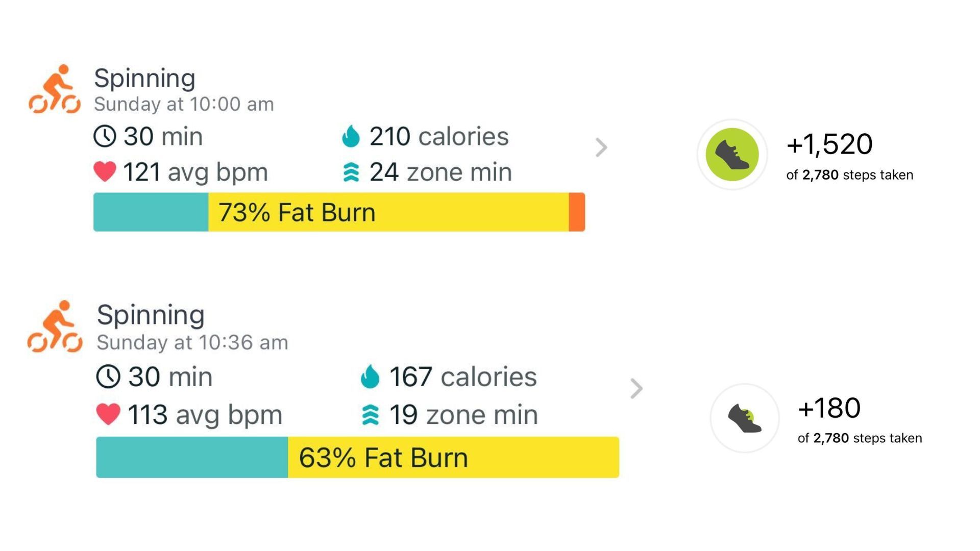The image size is (980, 551).
Task: Expand details of the 10:36 am spinning workout chevron
Action: coord(636,389)
